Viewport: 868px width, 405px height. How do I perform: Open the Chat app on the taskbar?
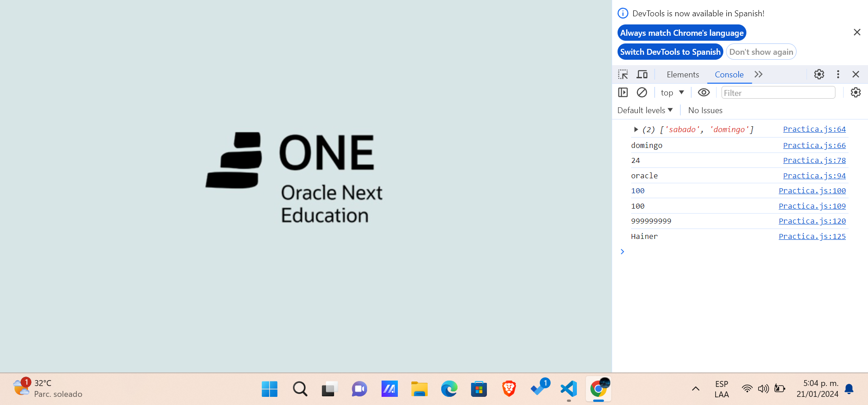tap(359, 389)
